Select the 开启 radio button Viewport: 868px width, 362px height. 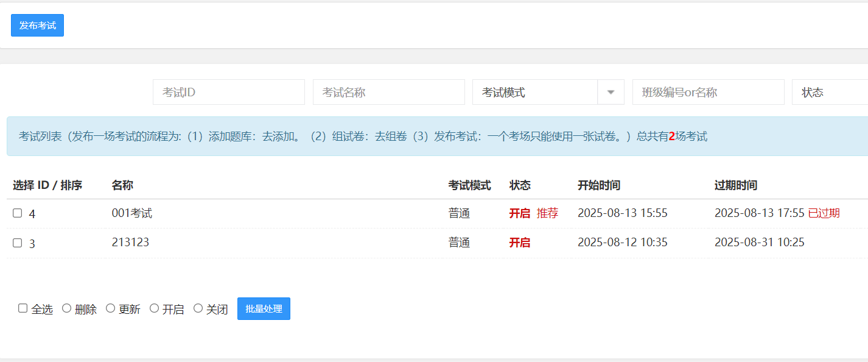click(x=155, y=308)
